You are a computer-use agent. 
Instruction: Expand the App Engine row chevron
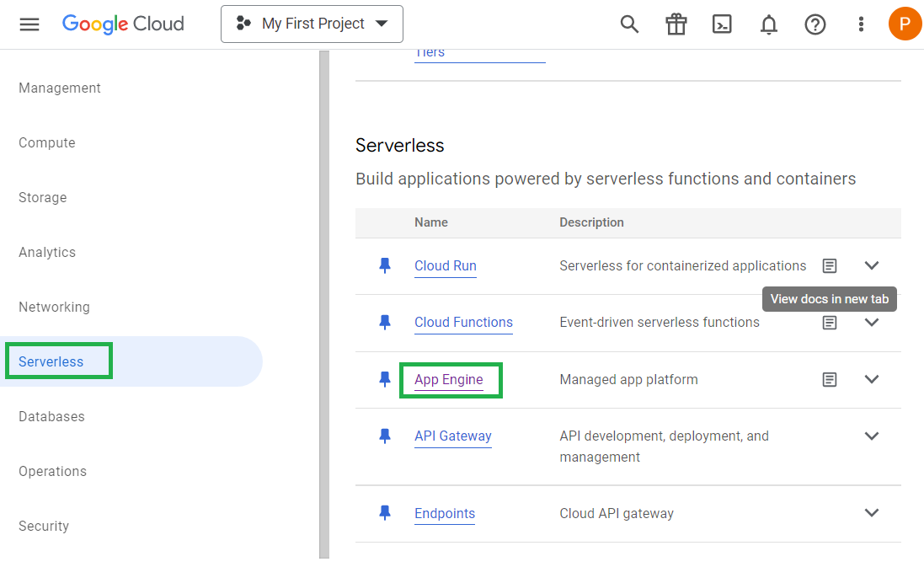872,380
